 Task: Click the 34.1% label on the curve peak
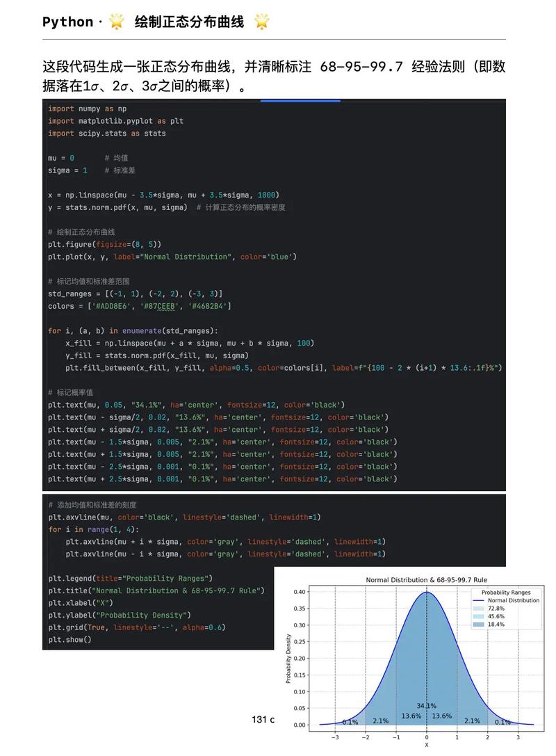pyautogui.click(x=427, y=704)
